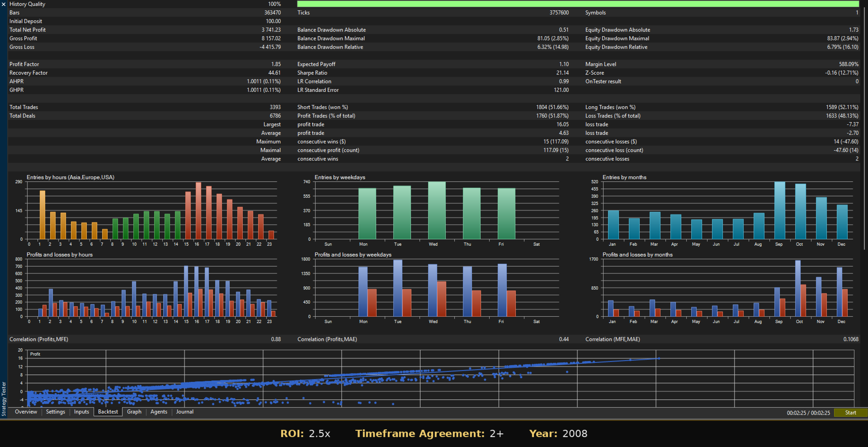Select the average profit trade value 4.63
Screen dimensions: 868x447
pos(564,133)
